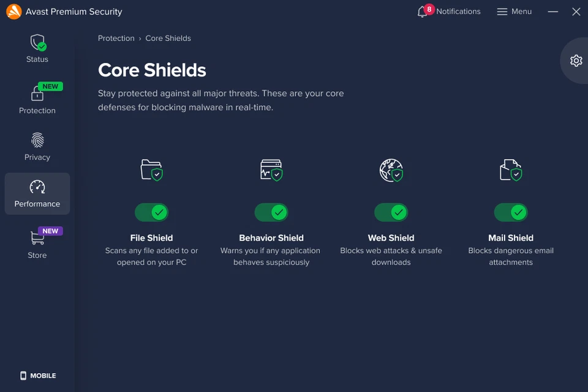Navigate to Protection using the breadcrumb
The width and height of the screenshot is (588, 392).
click(116, 38)
